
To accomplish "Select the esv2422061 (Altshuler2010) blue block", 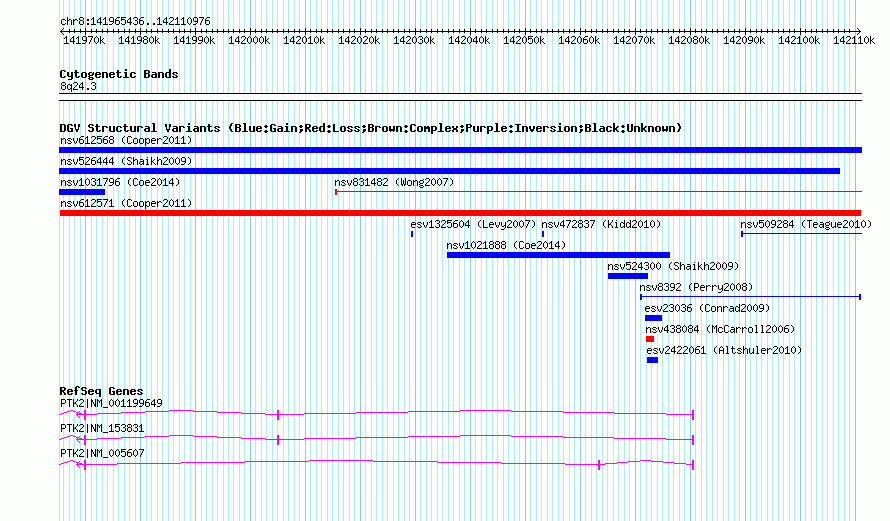I will point(652,360).
